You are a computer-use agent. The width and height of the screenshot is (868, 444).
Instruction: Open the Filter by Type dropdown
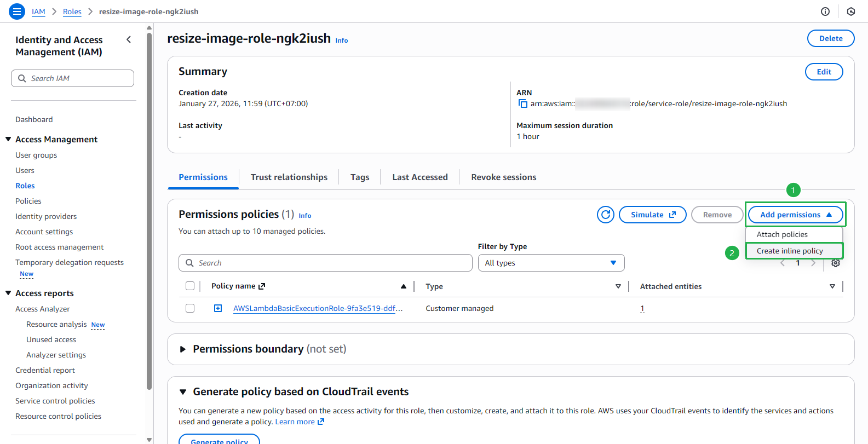click(x=551, y=263)
